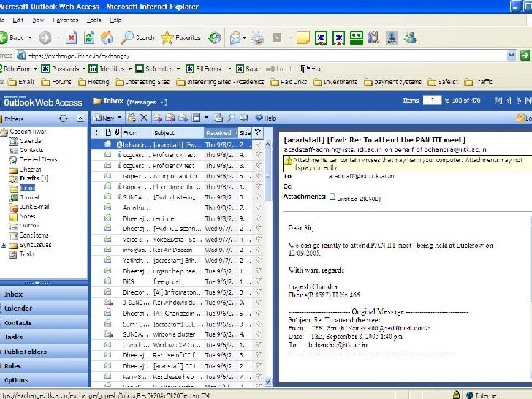This screenshot has height=399, width=532.
Task: Open the Edit menu
Action: click(x=18, y=20)
